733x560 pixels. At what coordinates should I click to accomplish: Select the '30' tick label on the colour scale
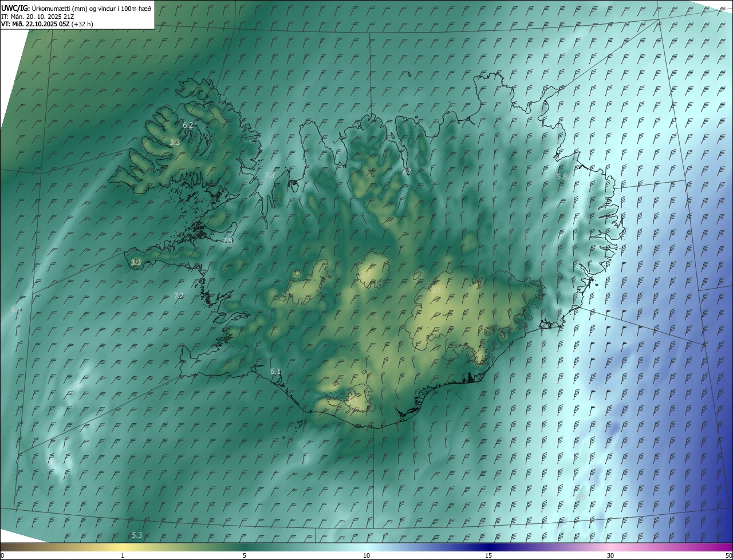(610, 555)
